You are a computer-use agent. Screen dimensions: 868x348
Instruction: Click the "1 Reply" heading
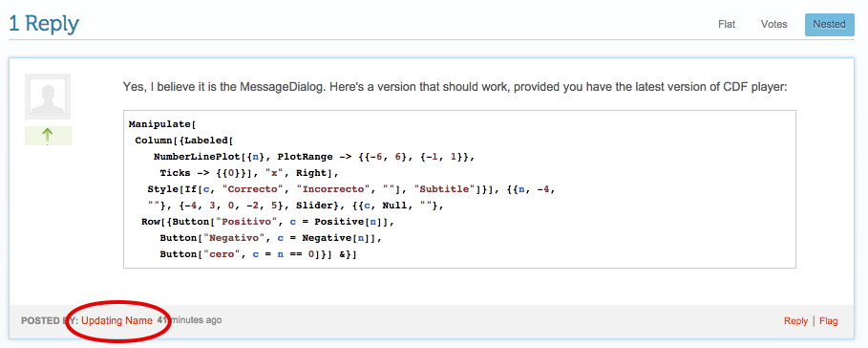(x=44, y=24)
